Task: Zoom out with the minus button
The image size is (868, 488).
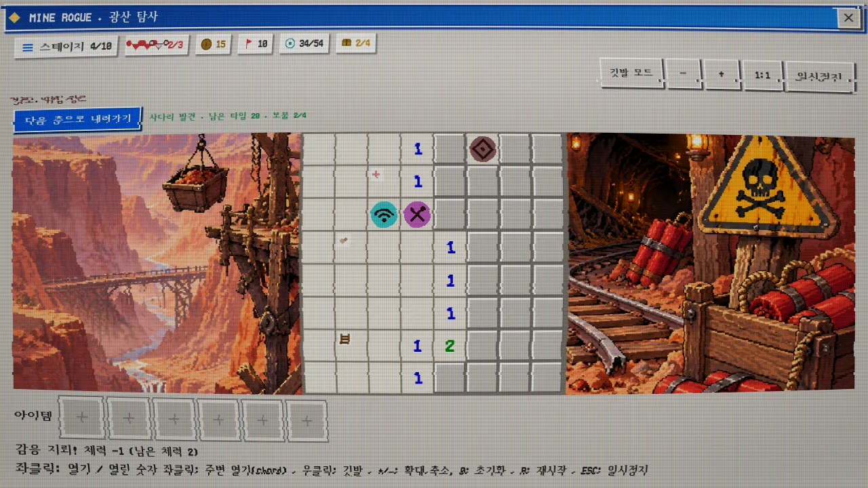Action: pyautogui.click(x=683, y=75)
